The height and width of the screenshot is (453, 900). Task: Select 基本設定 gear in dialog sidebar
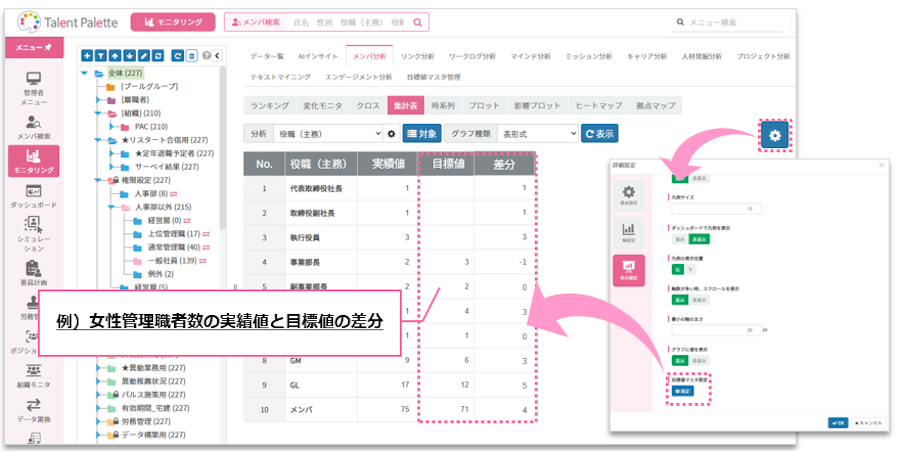pyautogui.click(x=629, y=195)
